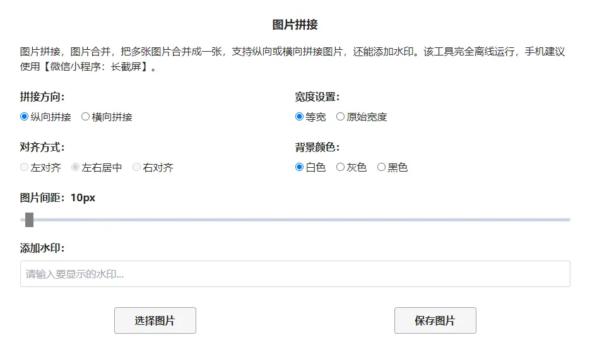Viewport: 590px width, 364px height.
Task: Change background color to 灰色 gray
Action: coord(341,167)
